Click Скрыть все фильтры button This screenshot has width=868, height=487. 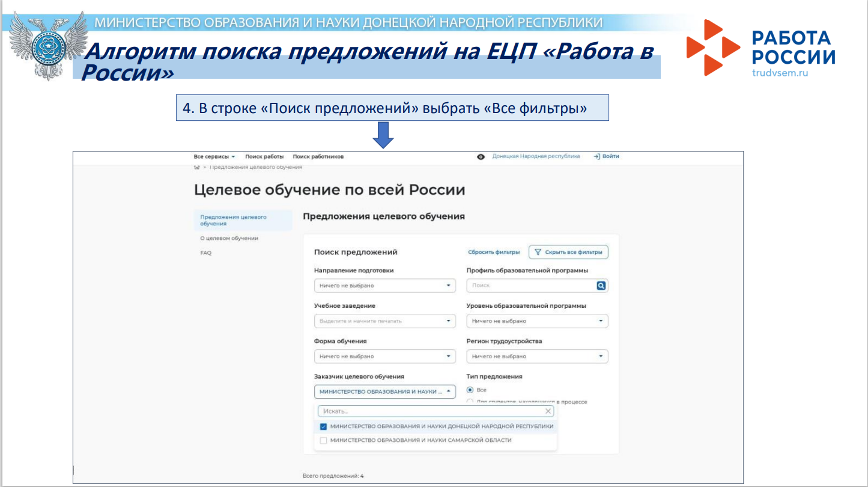point(568,252)
